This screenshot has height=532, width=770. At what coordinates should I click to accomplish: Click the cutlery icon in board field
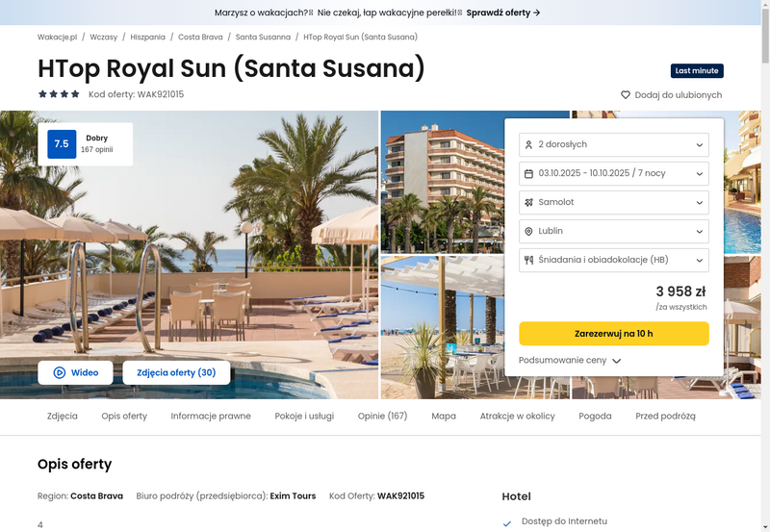click(x=528, y=260)
